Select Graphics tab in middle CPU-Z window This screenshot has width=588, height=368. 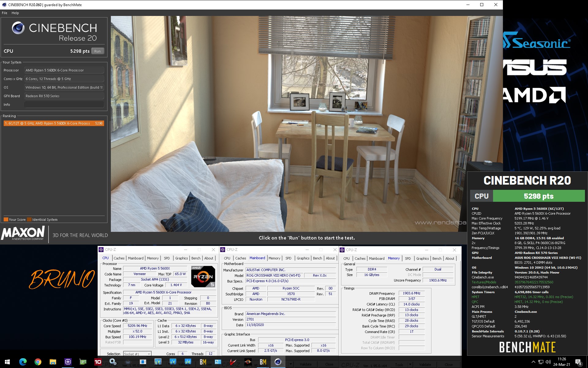point(303,258)
